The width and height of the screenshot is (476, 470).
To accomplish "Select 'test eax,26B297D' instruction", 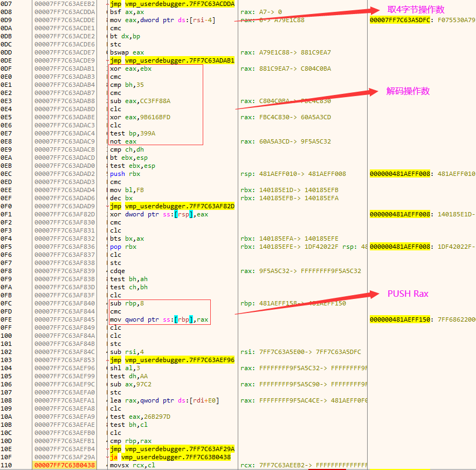I will (140, 417).
